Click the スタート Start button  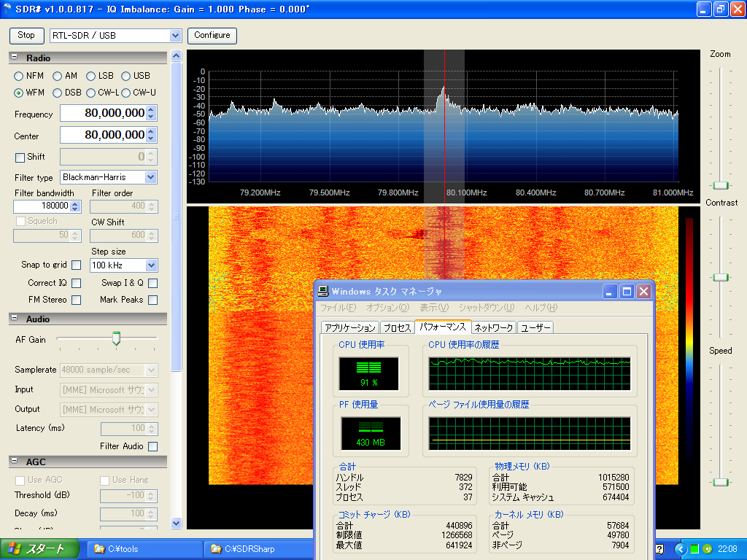(x=39, y=549)
